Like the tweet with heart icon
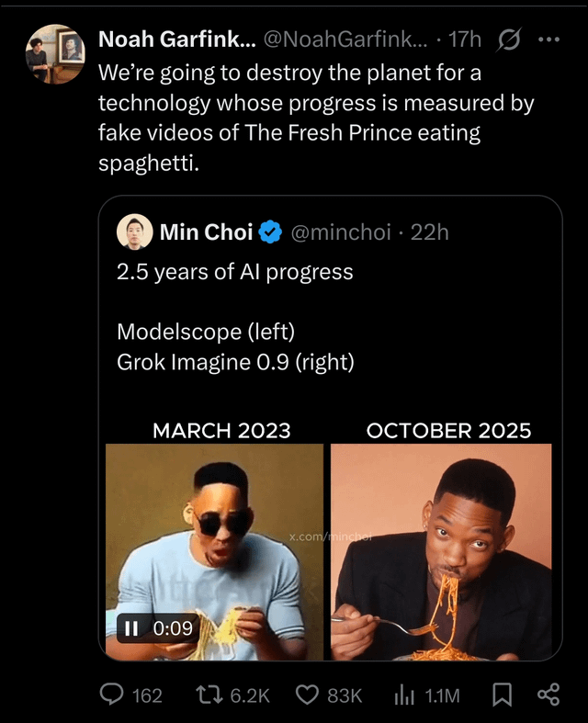Viewport: 588px width, 723px height. [308, 695]
